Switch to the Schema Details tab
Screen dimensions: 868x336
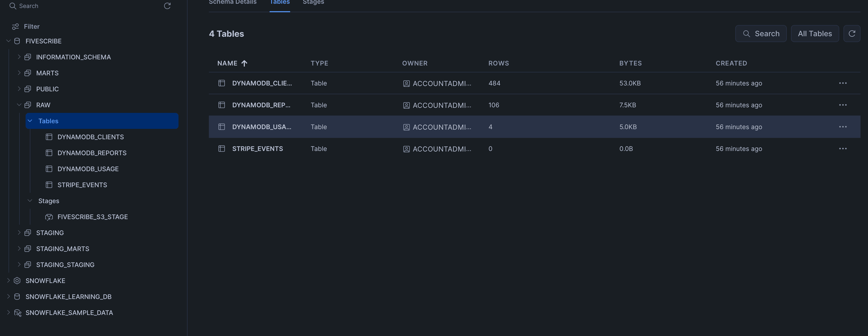[x=233, y=3]
